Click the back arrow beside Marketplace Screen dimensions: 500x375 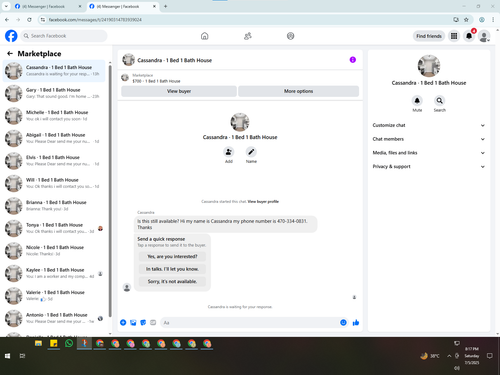click(10, 53)
